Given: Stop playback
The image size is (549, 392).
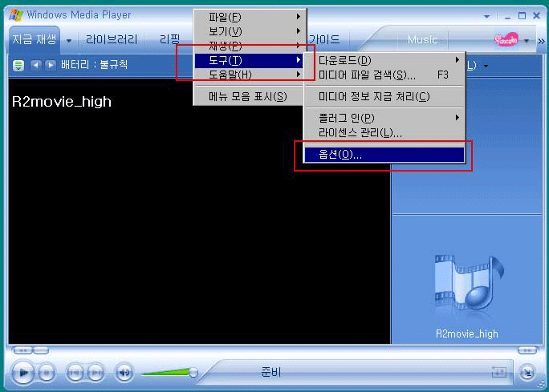Looking at the screenshot, I should [x=47, y=373].
